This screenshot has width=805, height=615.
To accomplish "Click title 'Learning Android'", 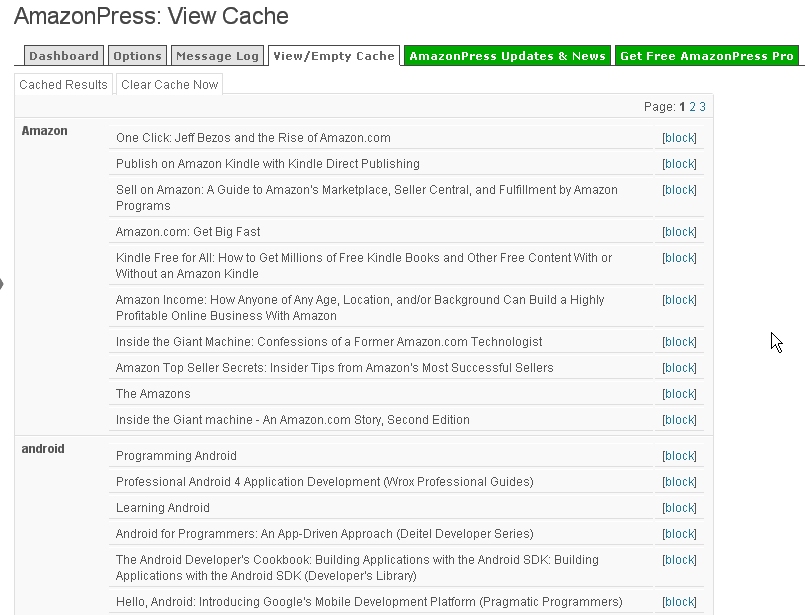I will pyautogui.click(x=163, y=508).
